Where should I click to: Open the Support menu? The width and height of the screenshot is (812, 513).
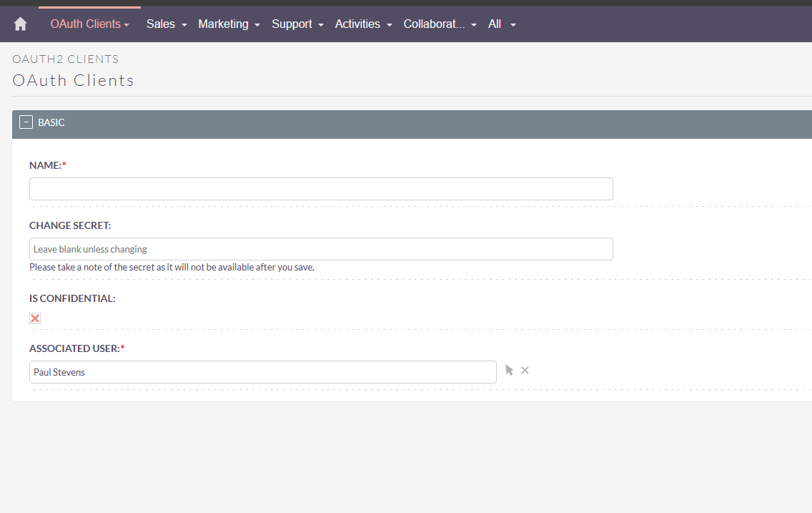pos(297,24)
